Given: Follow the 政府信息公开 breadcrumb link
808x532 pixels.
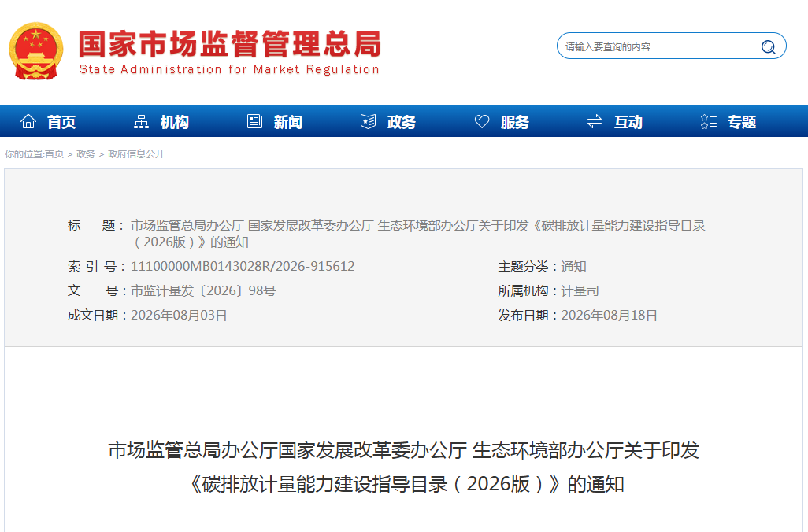Looking at the screenshot, I should tap(136, 154).
